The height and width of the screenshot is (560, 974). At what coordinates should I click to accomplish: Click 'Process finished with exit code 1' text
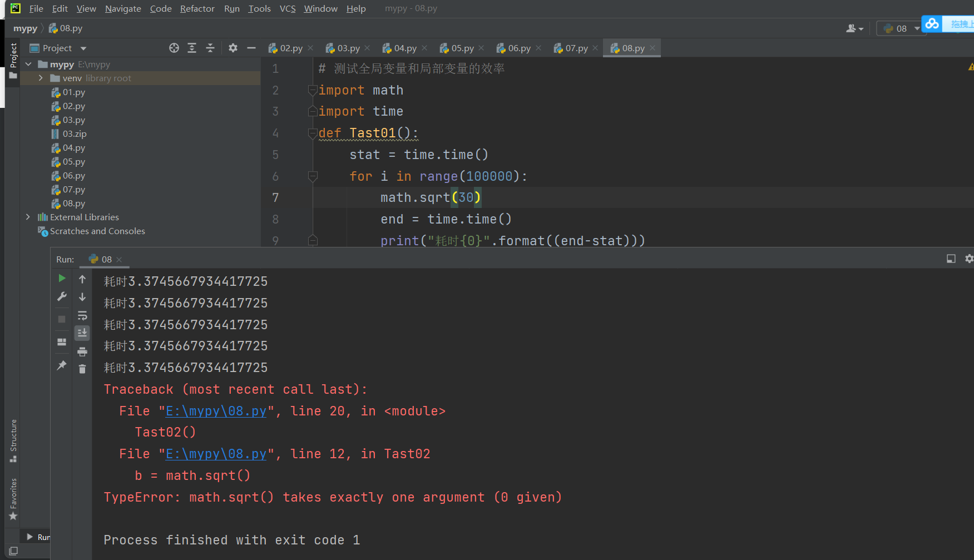[x=232, y=540]
